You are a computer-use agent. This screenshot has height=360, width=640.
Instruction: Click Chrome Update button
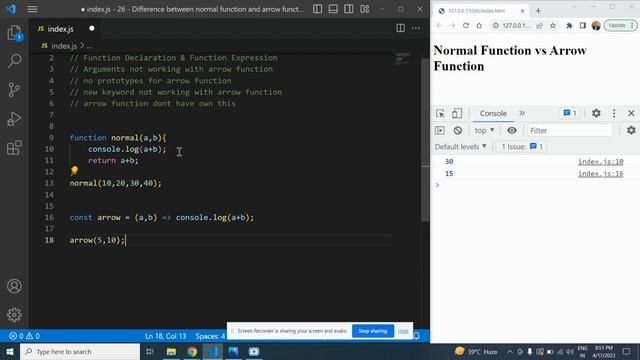[620, 25]
